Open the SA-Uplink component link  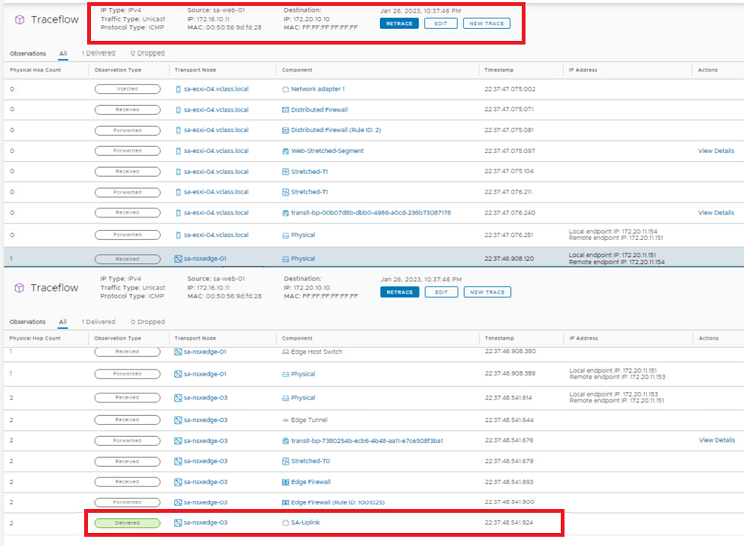(307, 523)
